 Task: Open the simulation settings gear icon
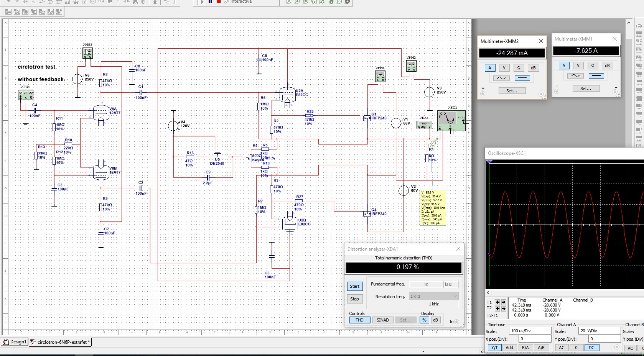pos(348,2)
